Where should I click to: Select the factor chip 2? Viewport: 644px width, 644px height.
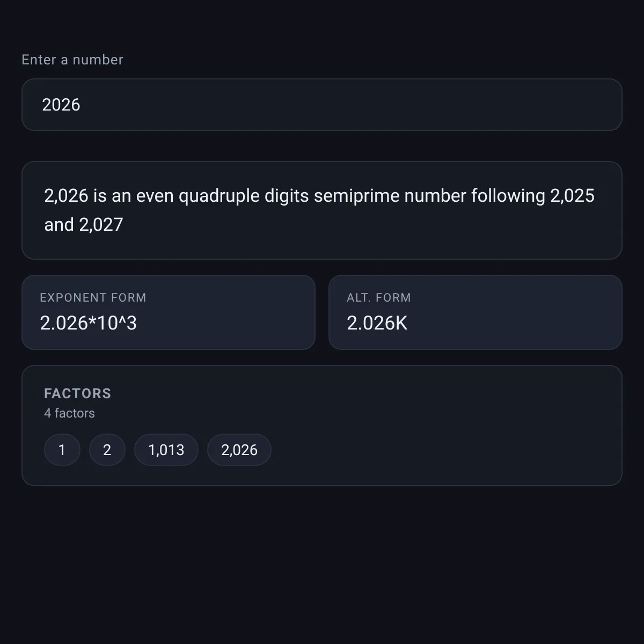(x=107, y=450)
